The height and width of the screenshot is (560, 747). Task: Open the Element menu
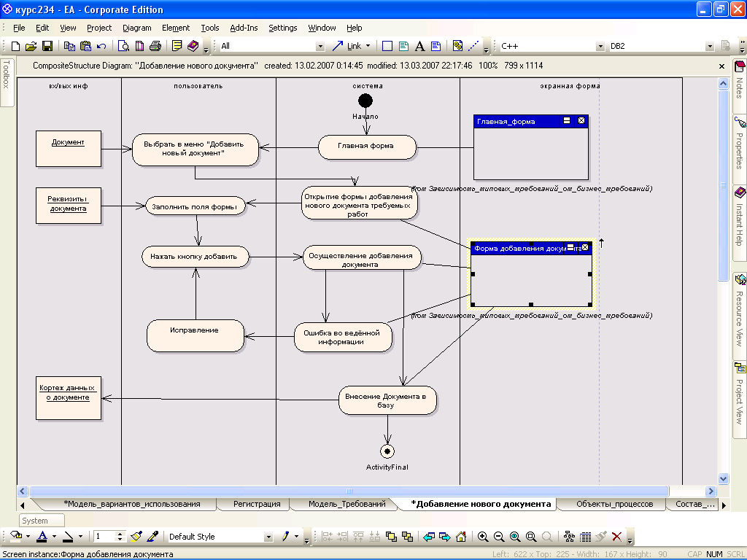(x=176, y=28)
